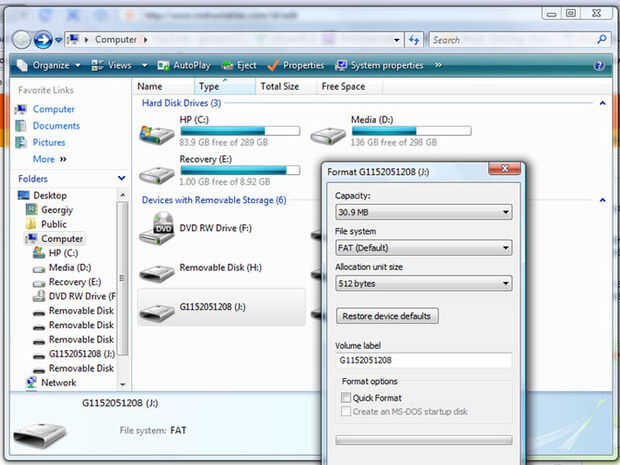Viewport: 620px width, 465px height.
Task: Sort by Type column header
Action: [225, 86]
